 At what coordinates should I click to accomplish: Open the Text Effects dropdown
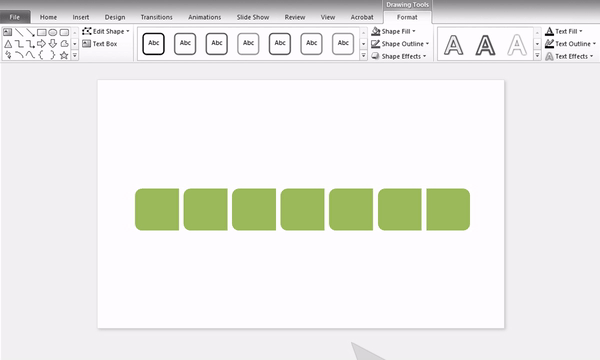point(569,56)
